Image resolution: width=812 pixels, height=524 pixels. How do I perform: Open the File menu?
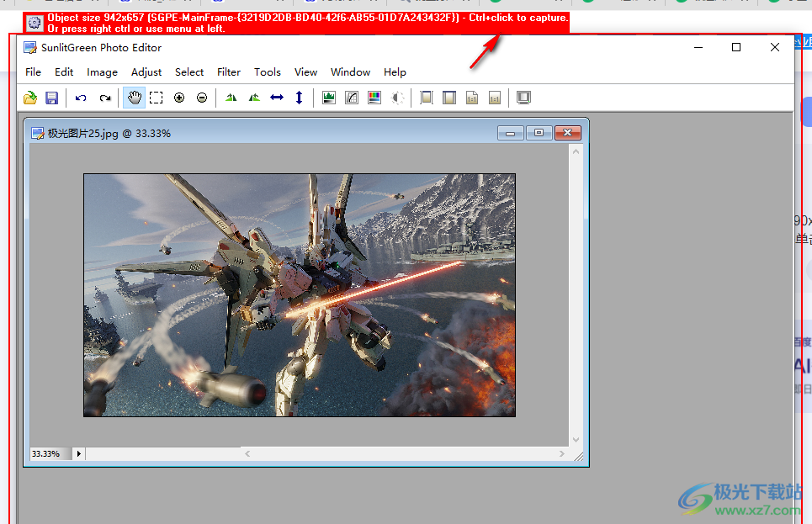coord(33,72)
